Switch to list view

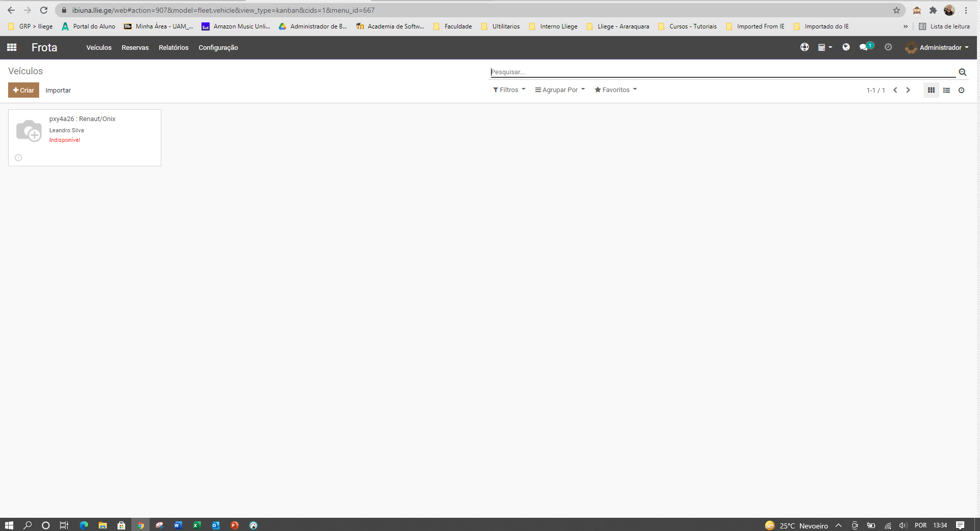pyautogui.click(x=946, y=90)
